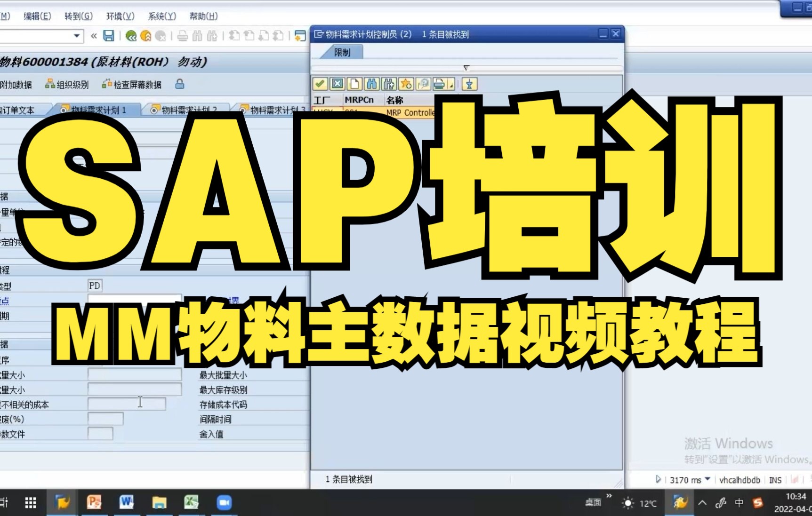812x516 pixels.
Task: Click the Find binoculars icon in the main toolbar
Action: (197, 36)
